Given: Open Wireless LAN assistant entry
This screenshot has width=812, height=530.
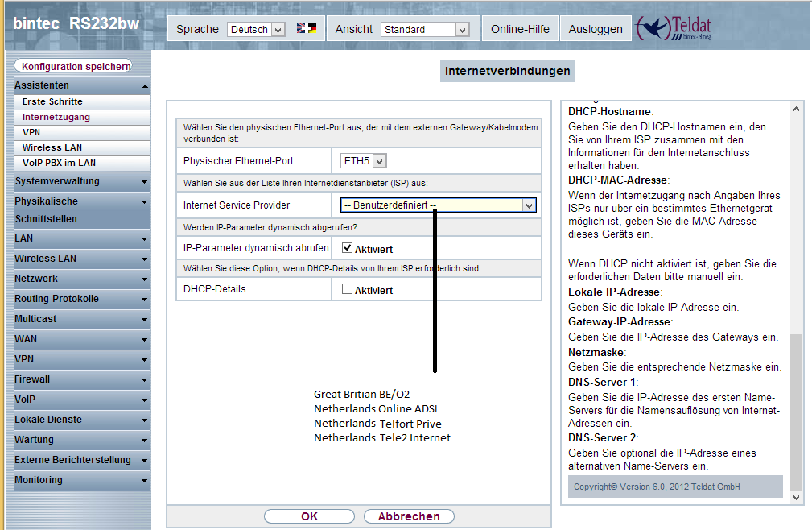Looking at the screenshot, I should [x=82, y=147].
